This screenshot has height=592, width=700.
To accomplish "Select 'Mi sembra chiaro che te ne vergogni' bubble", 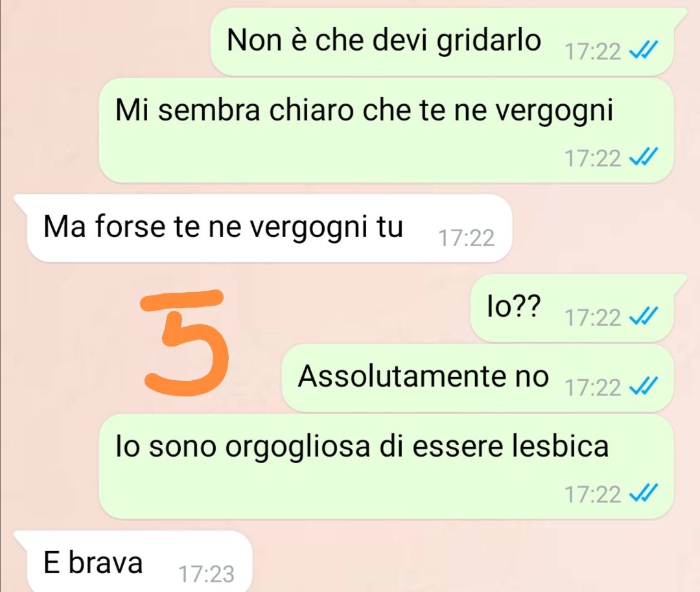I will pos(386,130).
